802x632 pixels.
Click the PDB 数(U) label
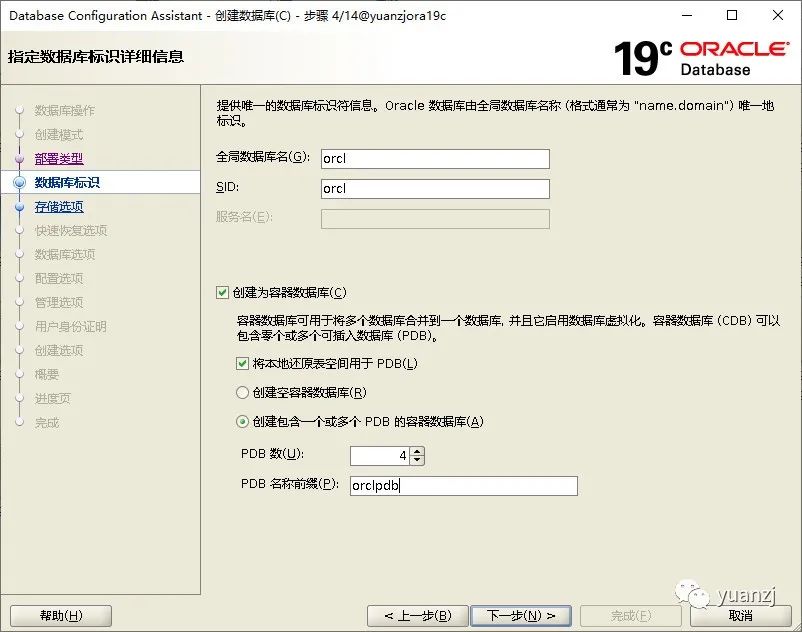pyautogui.click(x=273, y=454)
